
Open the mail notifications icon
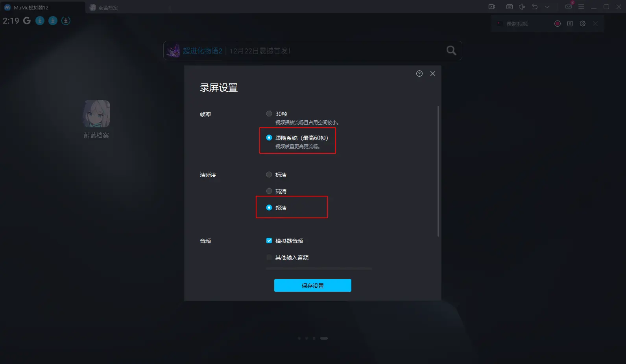tap(569, 7)
